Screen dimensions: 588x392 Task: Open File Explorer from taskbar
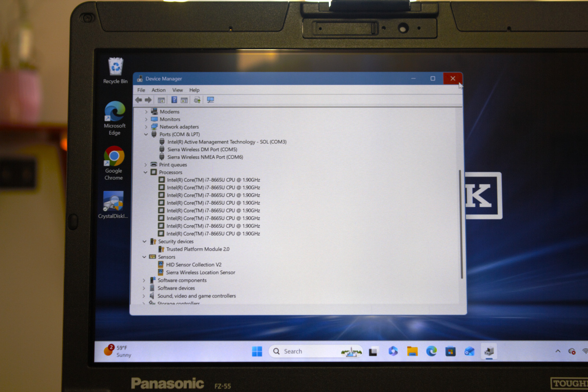412,352
